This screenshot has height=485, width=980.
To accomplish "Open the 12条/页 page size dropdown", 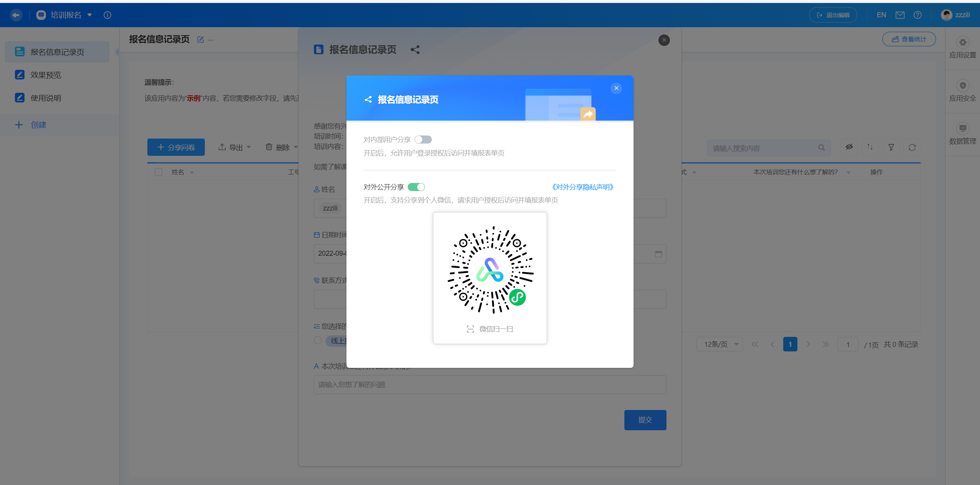I will pos(719,344).
